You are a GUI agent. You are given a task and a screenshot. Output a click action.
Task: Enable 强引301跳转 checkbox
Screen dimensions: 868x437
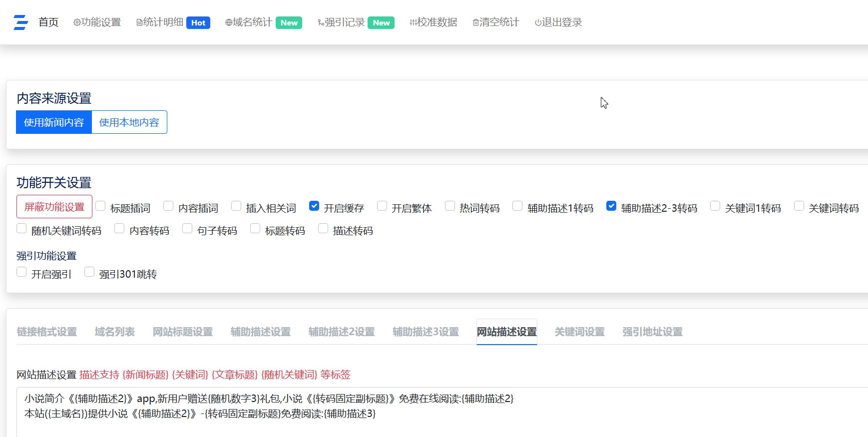[x=89, y=272]
